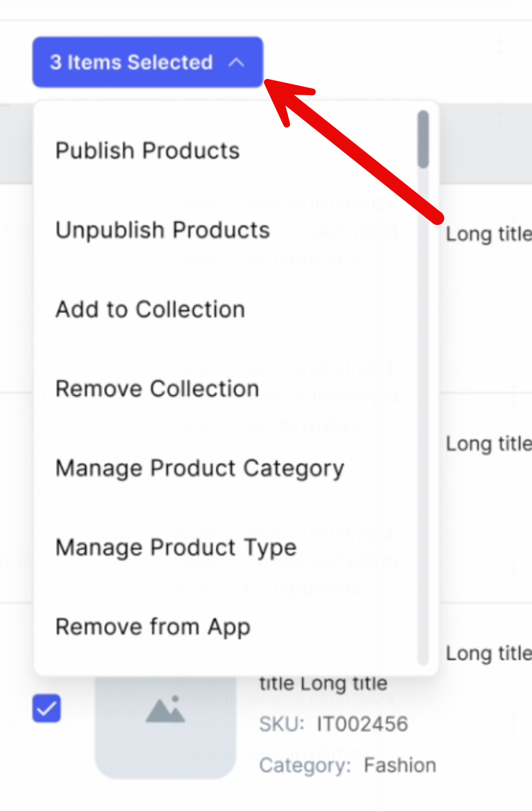The height and width of the screenshot is (811, 532).
Task: Click Long title text beside Remove from App
Action: [x=488, y=654]
